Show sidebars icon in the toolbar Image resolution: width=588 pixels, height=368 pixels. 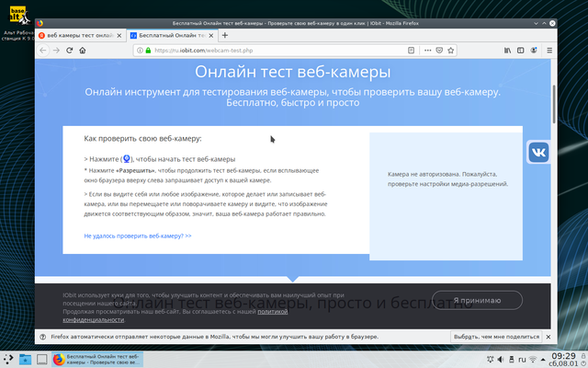(x=521, y=51)
